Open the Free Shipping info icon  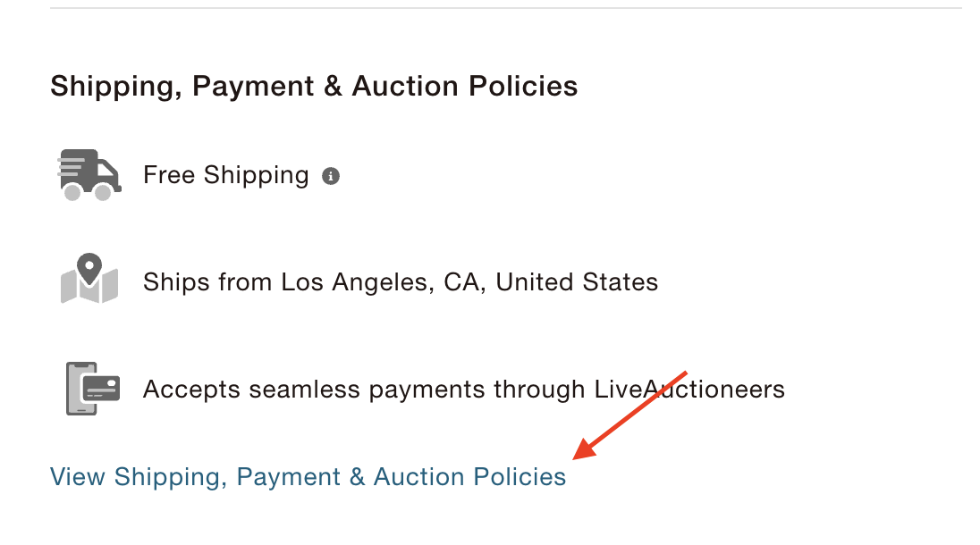coord(331,176)
